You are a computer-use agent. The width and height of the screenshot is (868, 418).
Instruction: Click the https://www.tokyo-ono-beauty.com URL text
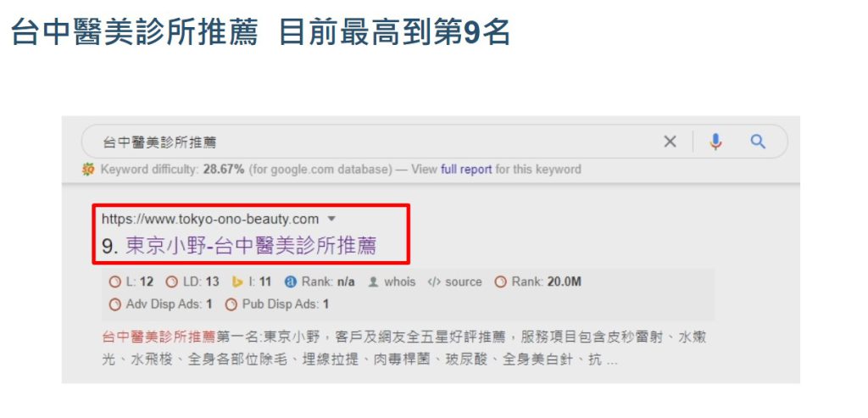click(x=210, y=219)
